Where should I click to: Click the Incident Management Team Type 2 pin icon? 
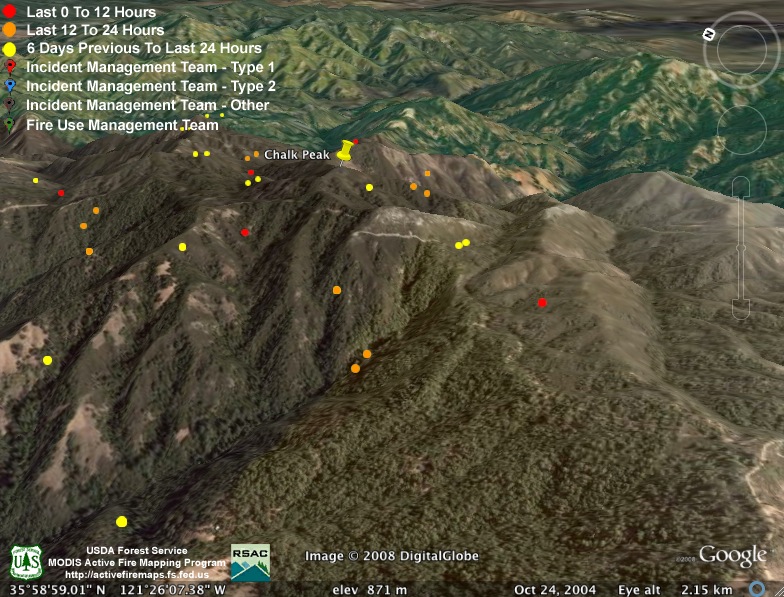click(x=10, y=86)
